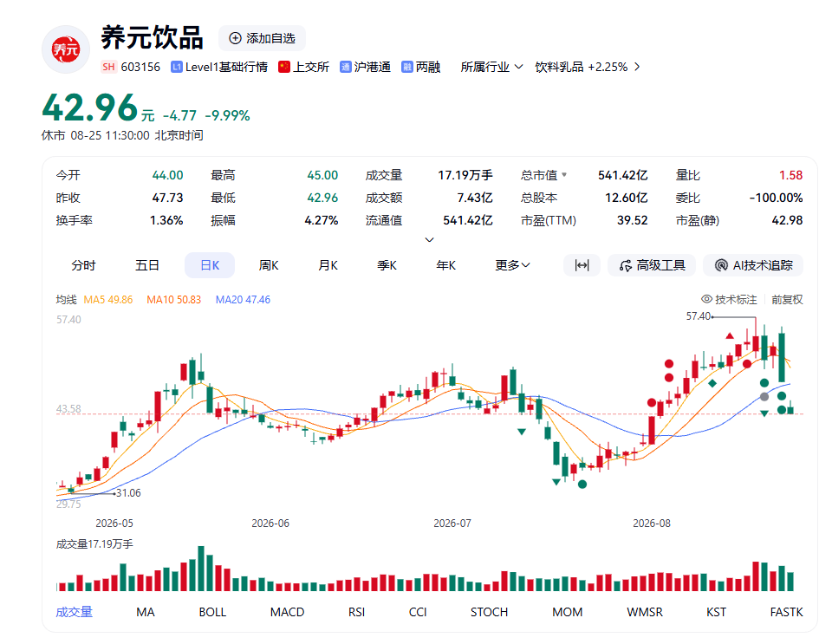Image resolution: width=832 pixels, height=644 pixels.
Task: Click arrow next to 饮料乳品 industry
Action: click(x=637, y=67)
